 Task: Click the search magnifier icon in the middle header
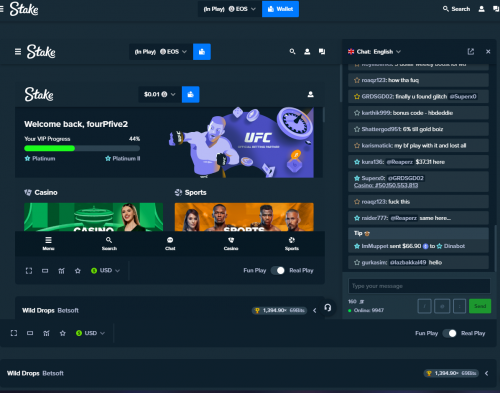pyautogui.click(x=292, y=52)
